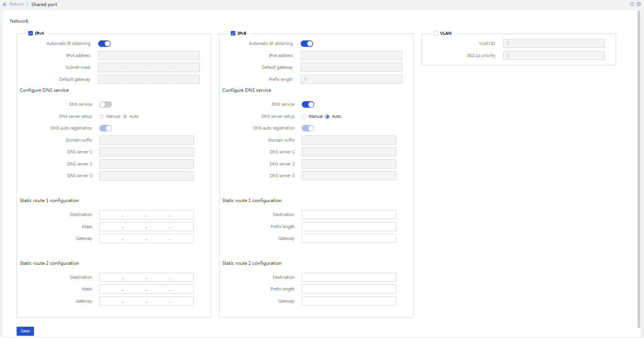Toggle IPv6 DNS auto registration switch

308,128
